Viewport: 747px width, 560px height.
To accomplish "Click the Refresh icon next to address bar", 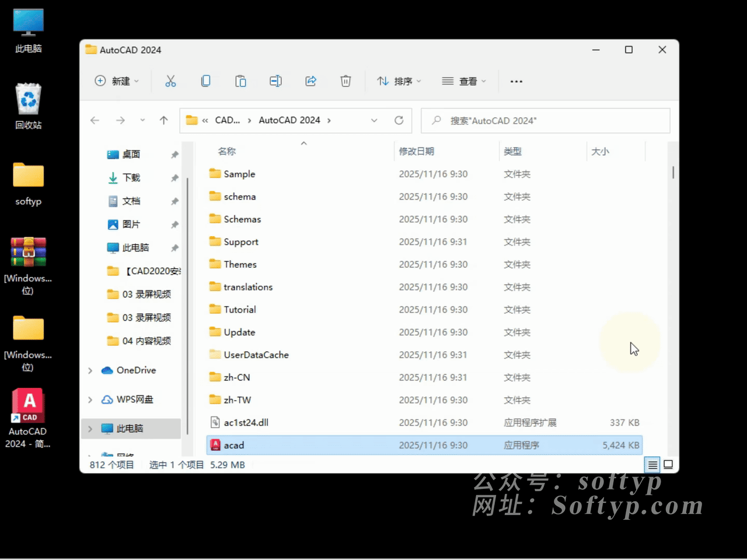I will [x=399, y=120].
